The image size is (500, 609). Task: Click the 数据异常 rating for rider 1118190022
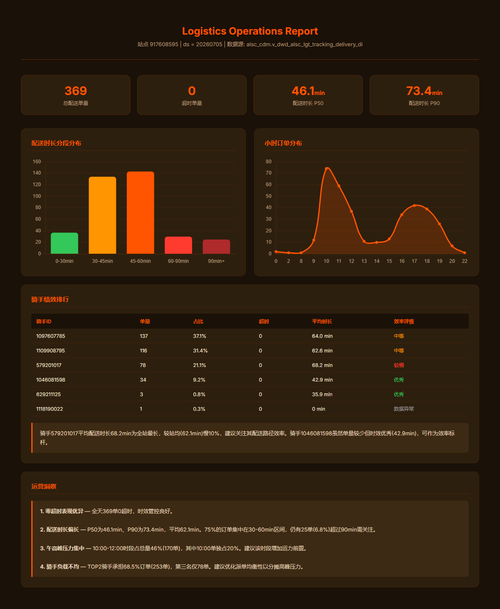click(404, 409)
